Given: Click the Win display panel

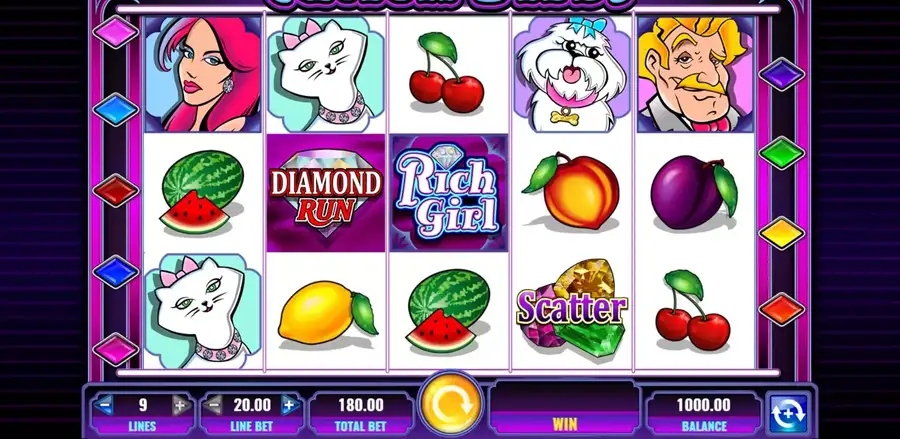Looking at the screenshot, I should point(565,407).
